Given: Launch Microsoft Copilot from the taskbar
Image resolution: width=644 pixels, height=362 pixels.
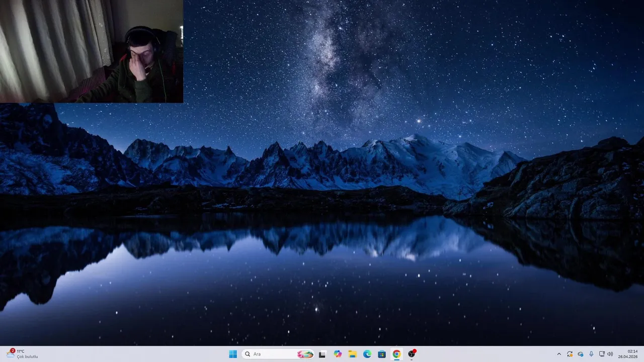Looking at the screenshot, I should [338, 354].
